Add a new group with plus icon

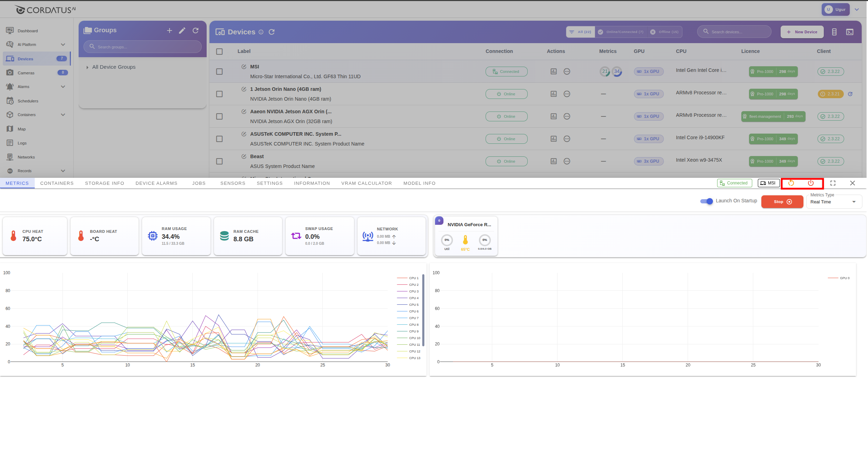tap(169, 31)
